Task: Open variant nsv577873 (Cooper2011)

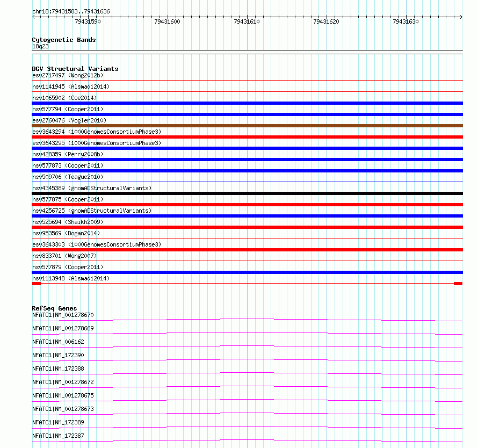Action: tap(68, 165)
